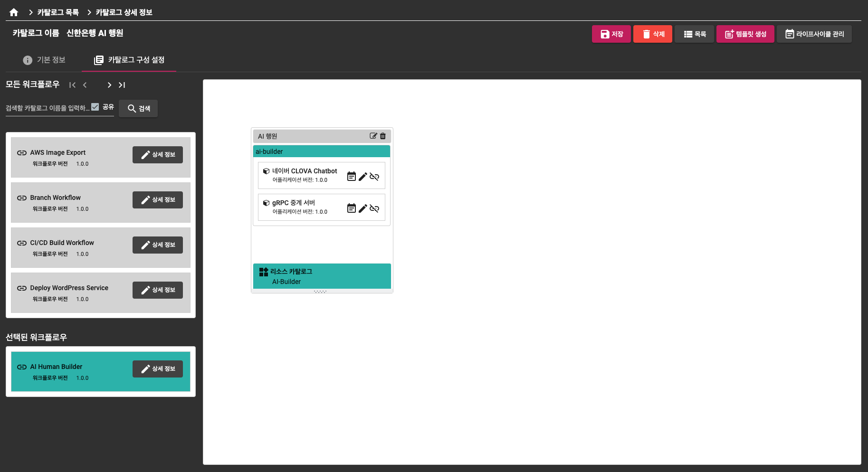Image resolution: width=868 pixels, height=472 pixels.
Task: Open the calendar icon for 네이버 CLOVA Chatbot
Action: point(352,177)
